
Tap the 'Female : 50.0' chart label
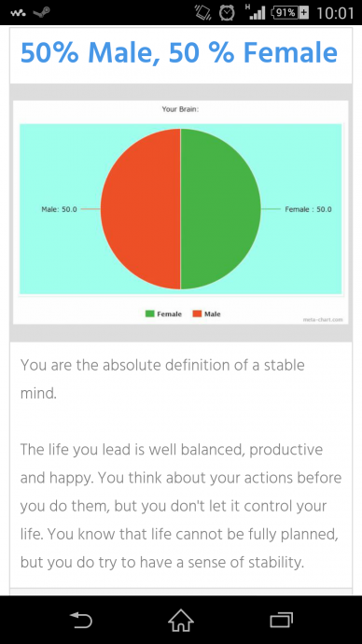pos(308,209)
